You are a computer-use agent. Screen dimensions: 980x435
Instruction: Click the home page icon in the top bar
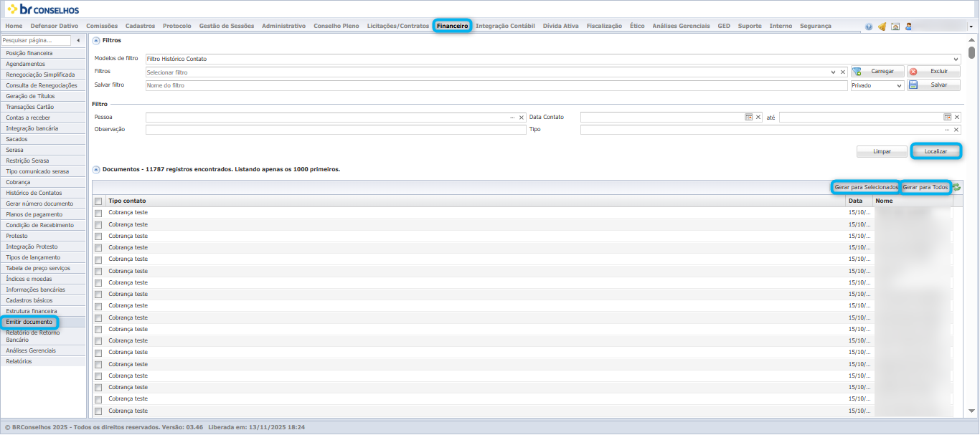895,27
